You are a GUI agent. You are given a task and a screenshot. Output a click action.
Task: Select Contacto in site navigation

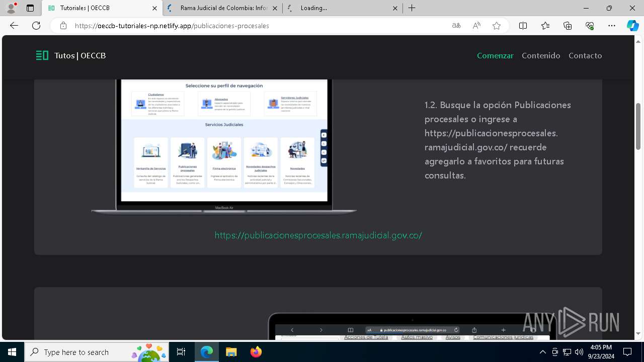click(x=585, y=56)
